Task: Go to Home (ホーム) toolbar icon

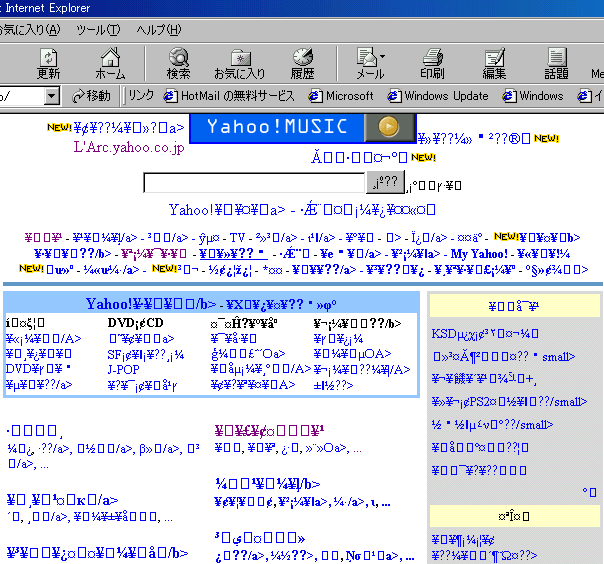Action: tap(110, 63)
